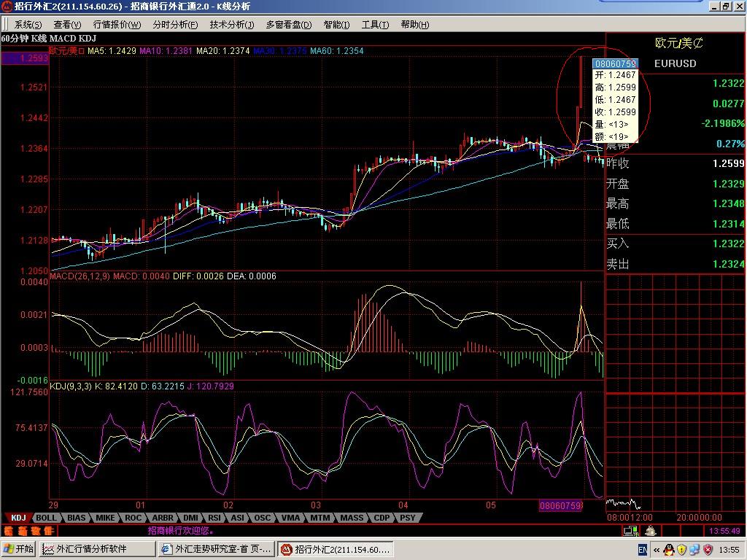Click the 13:55:49 status bar time
747x560 pixels.
[724, 531]
